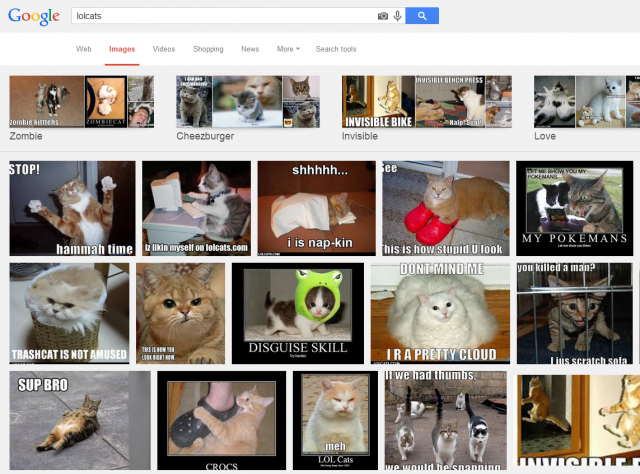The width and height of the screenshot is (640, 474).
Task: Open the Videos tab
Action: 164,49
